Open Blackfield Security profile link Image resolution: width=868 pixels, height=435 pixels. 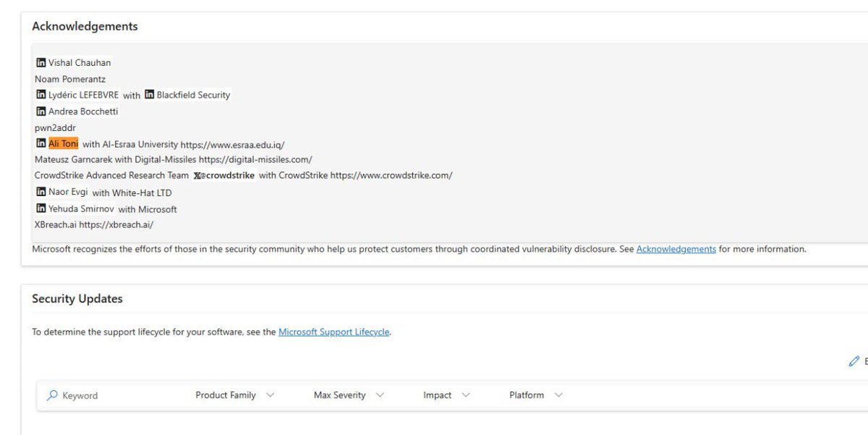(x=193, y=95)
